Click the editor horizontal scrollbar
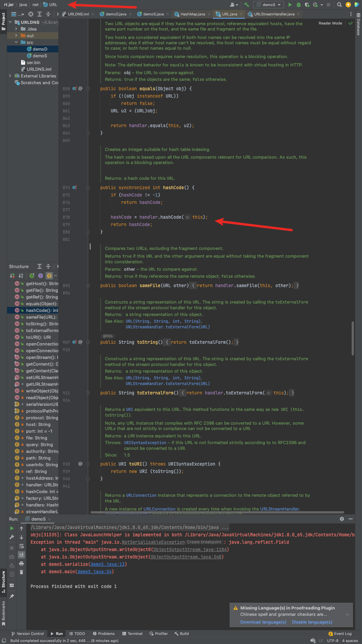 coord(217,512)
